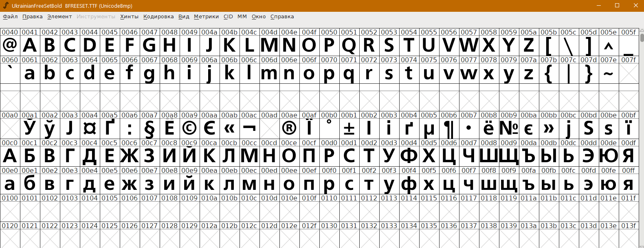Open the Окно menu
The width and height of the screenshot is (644, 248).
tap(259, 17)
